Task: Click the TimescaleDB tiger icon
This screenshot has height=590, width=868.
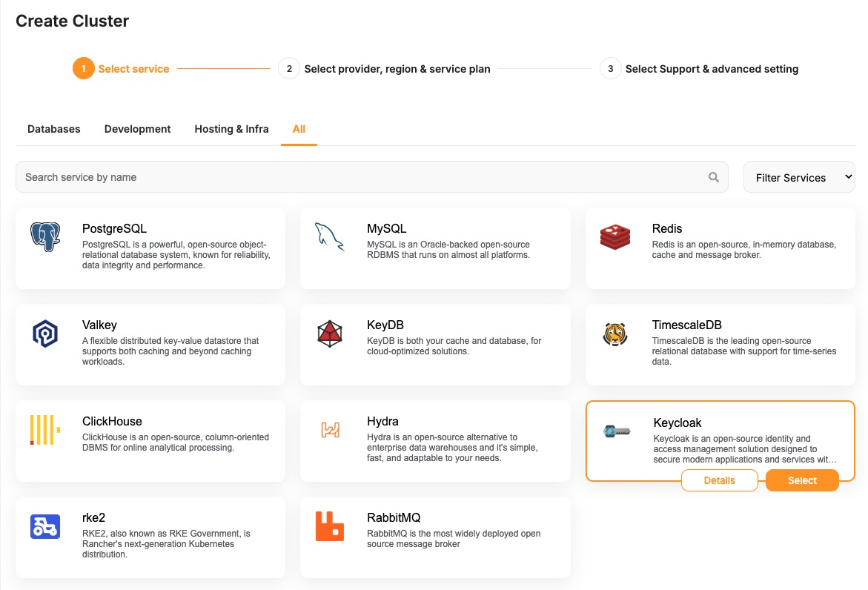Action: [x=614, y=334]
